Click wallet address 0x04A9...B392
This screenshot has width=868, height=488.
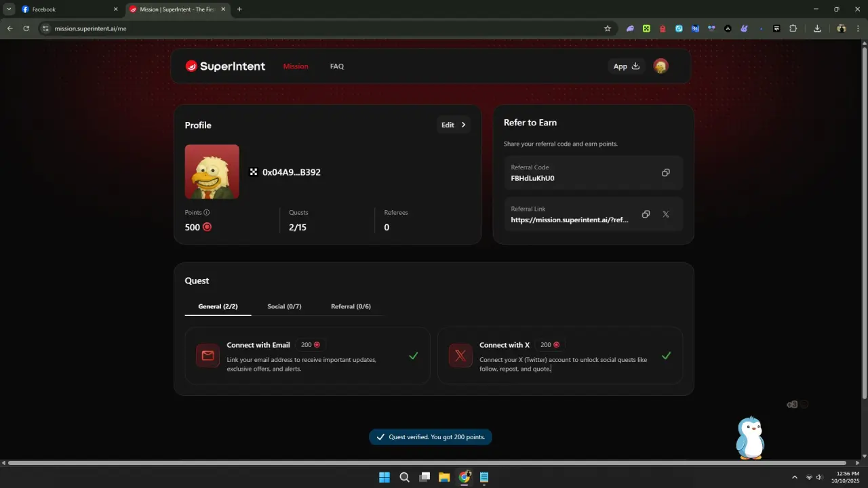[291, 172]
